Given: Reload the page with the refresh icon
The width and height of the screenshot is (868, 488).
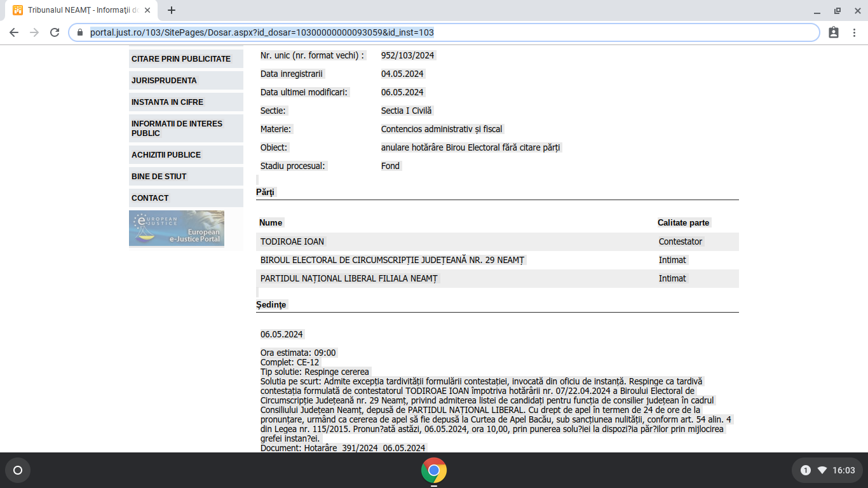Looking at the screenshot, I should coord(55,32).
